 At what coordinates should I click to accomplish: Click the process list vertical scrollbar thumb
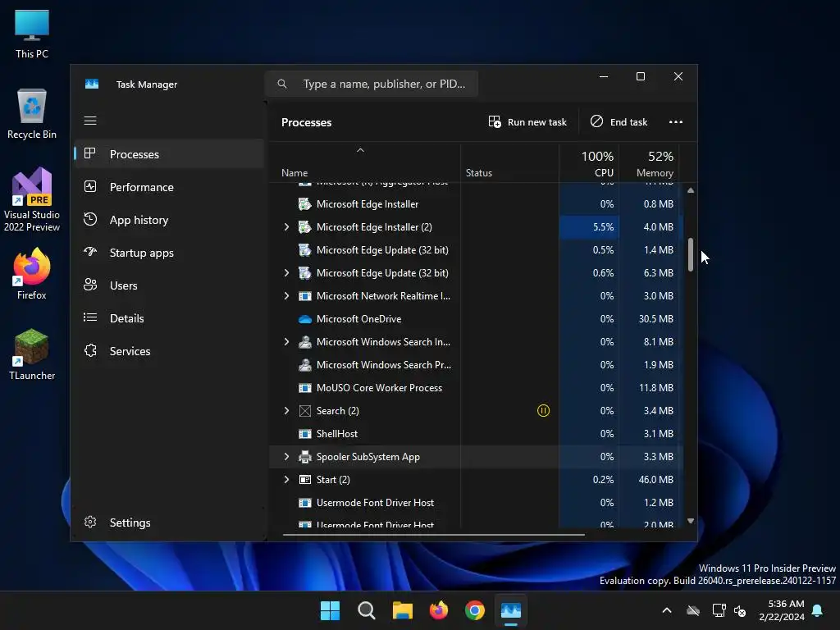(x=691, y=254)
